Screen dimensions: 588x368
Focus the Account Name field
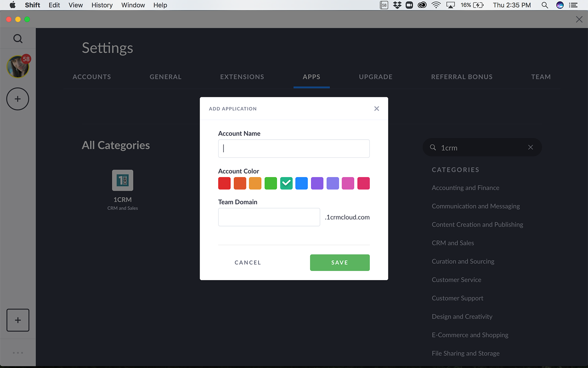[x=294, y=148]
